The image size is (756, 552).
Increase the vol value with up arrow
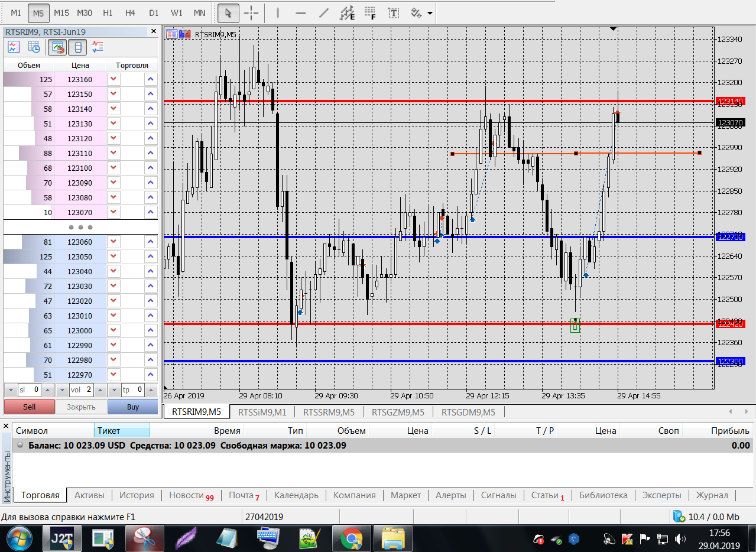99,390
